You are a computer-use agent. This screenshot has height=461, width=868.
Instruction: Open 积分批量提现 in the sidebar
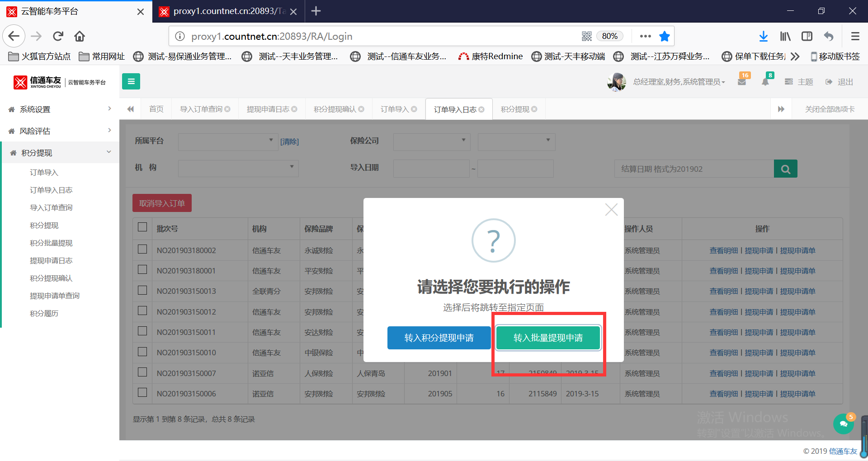click(51, 243)
